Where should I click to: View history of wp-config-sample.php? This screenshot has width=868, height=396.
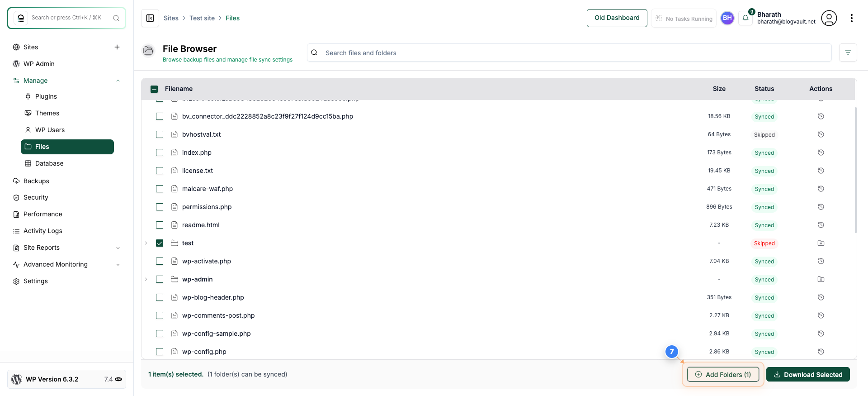[x=821, y=334]
